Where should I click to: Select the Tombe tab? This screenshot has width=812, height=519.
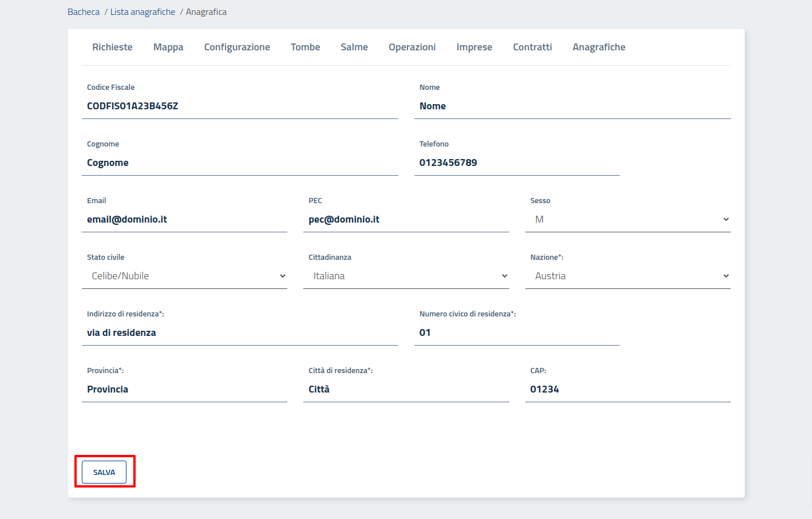tap(305, 47)
